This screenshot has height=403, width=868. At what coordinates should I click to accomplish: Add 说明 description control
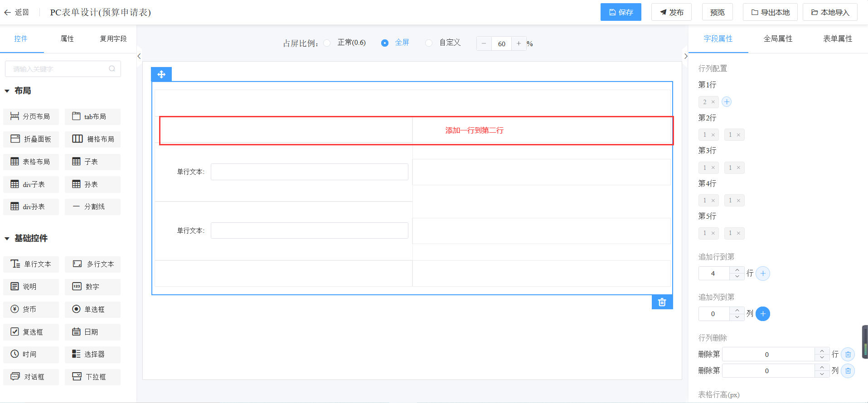[x=31, y=287]
